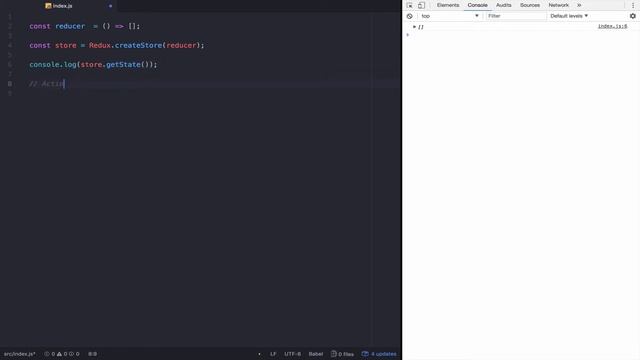The width and height of the screenshot is (640, 360).
Task: Open DevTools three-dot menu
Action: click(633, 5)
